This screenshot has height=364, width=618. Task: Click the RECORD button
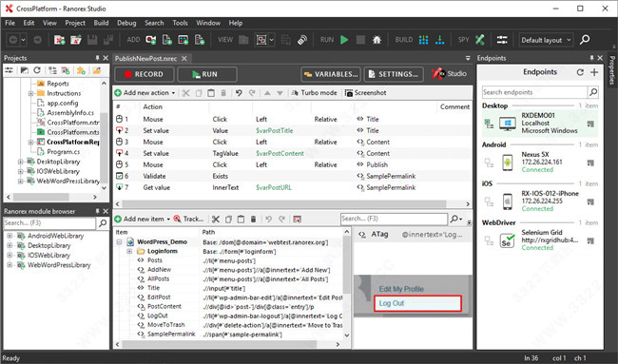click(x=144, y=74)
